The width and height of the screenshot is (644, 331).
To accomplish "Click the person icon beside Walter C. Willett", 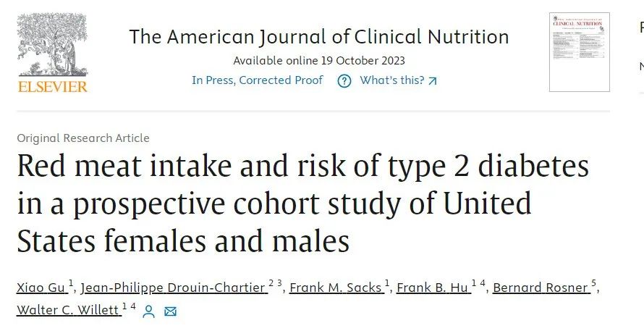I will pyautogui.click(x=148, y=311).
